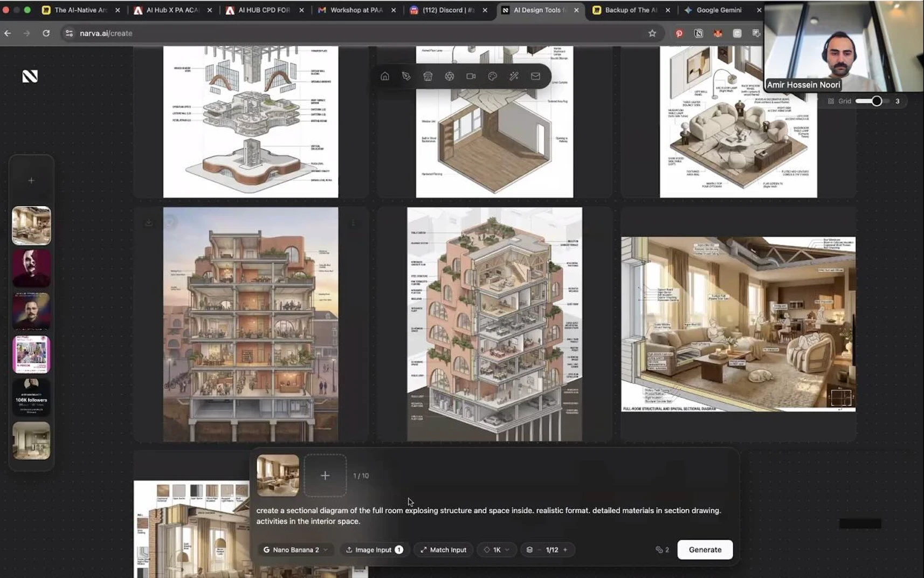This screenshot has width=924, height=578.
Task: Toggle the Match Input option
Action: click(443, 550)
